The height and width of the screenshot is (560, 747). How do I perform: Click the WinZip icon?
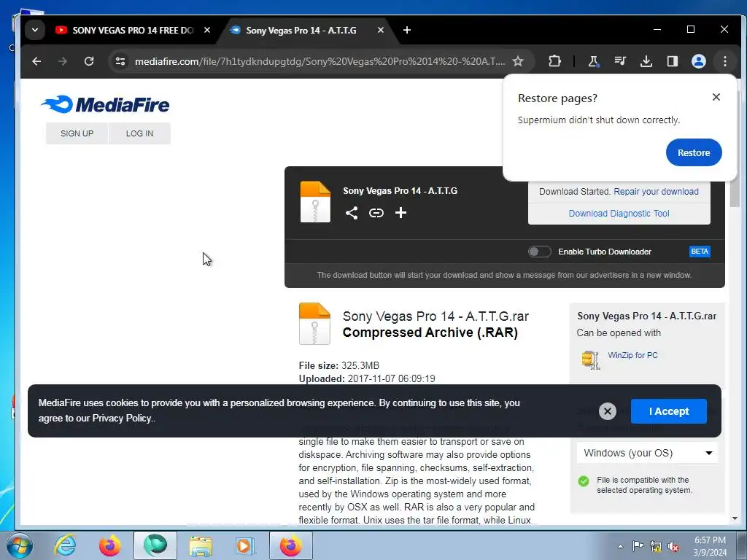point(590,359)
